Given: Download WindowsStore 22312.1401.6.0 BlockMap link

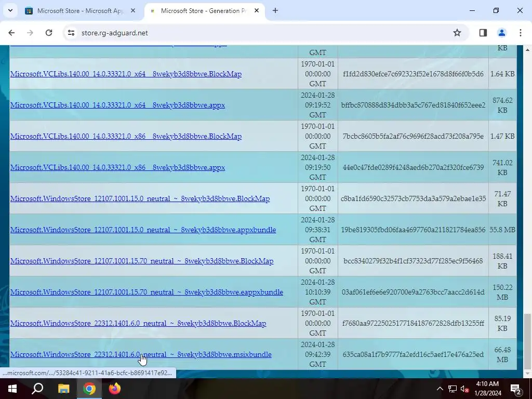Looking at the screenshot, I should click(x=138, y=324).
